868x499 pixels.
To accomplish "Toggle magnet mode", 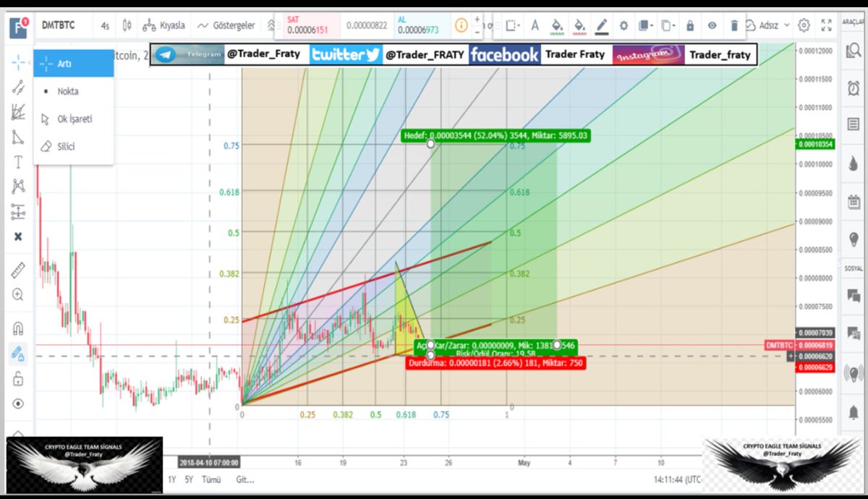I will [18, 328].
